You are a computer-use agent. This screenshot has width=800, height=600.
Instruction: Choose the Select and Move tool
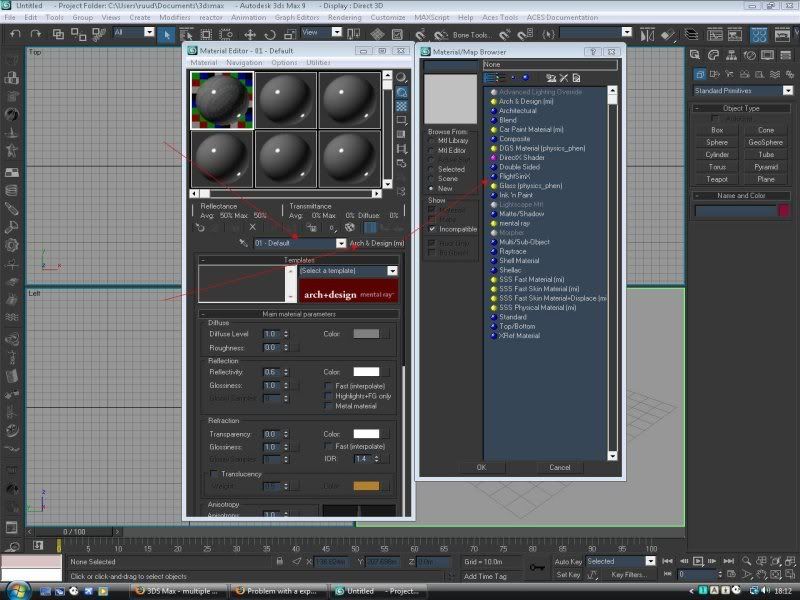[249, 35]
